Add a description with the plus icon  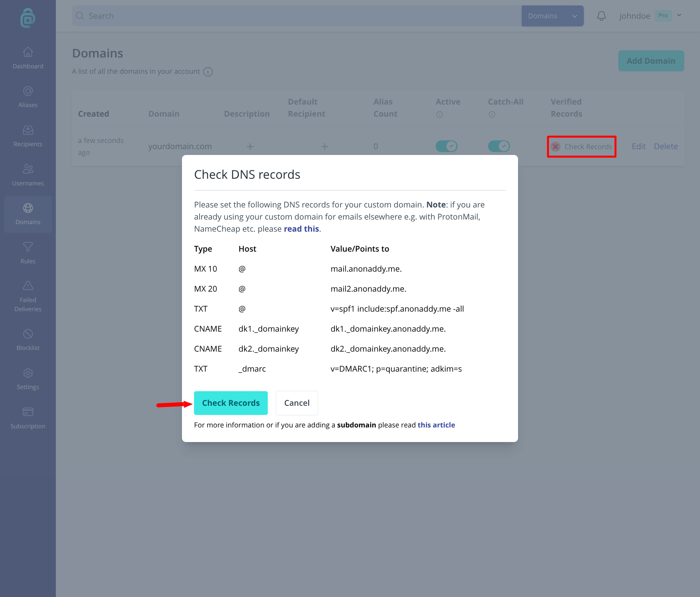point(250,147)
